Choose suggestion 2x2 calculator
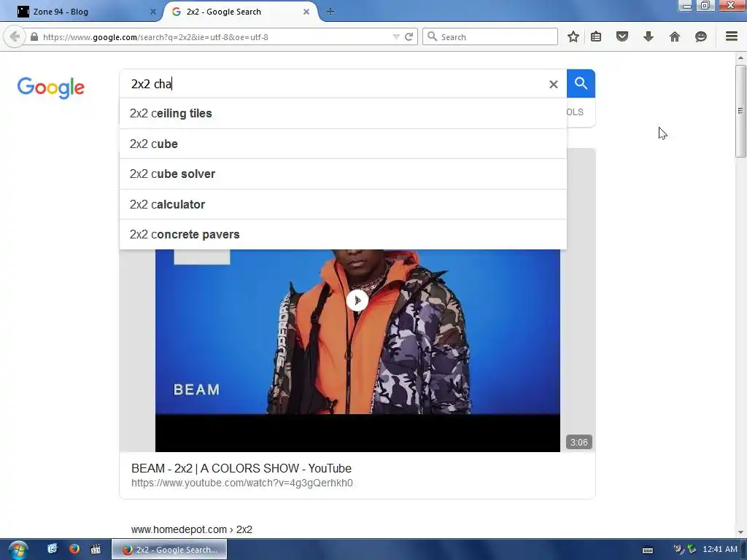 (x=343, y=204)
